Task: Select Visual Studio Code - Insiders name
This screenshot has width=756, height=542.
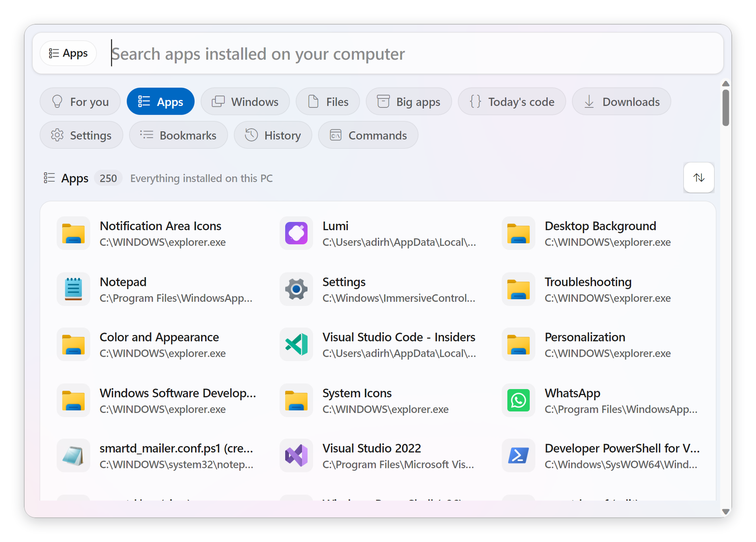Action: coord(399,337)
